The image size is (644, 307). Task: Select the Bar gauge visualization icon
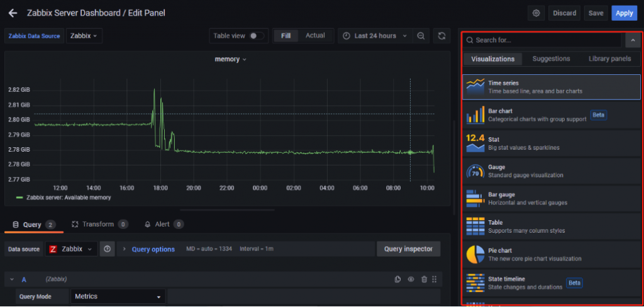click(x=475, y=199)
